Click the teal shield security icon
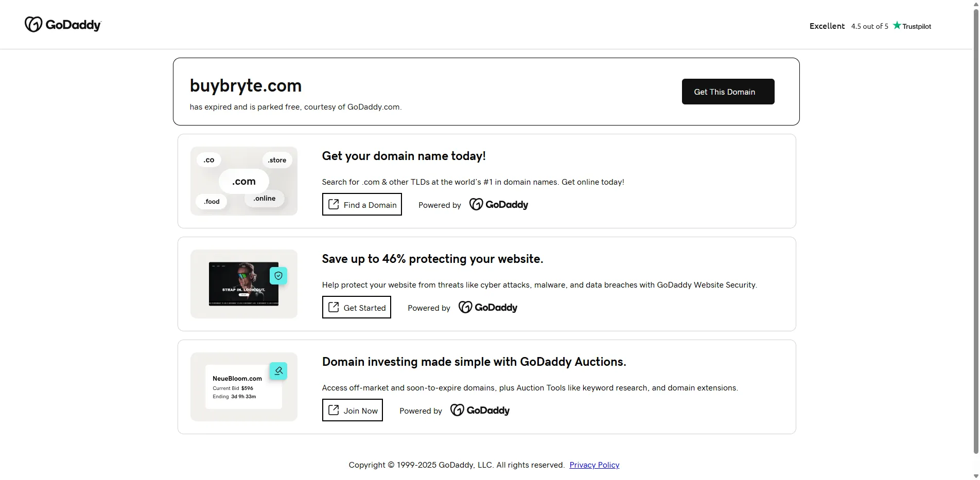980x480 pixels. click(278, 276)
